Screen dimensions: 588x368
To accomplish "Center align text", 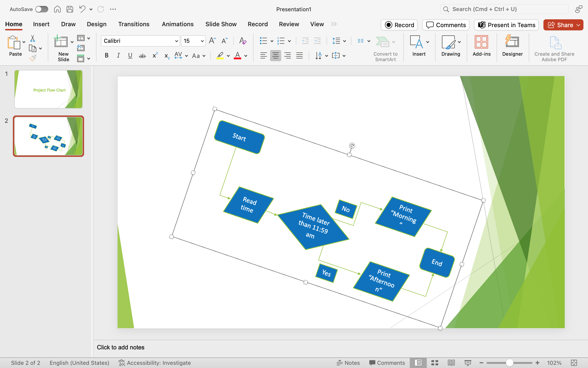I will [x=276, y=55].
